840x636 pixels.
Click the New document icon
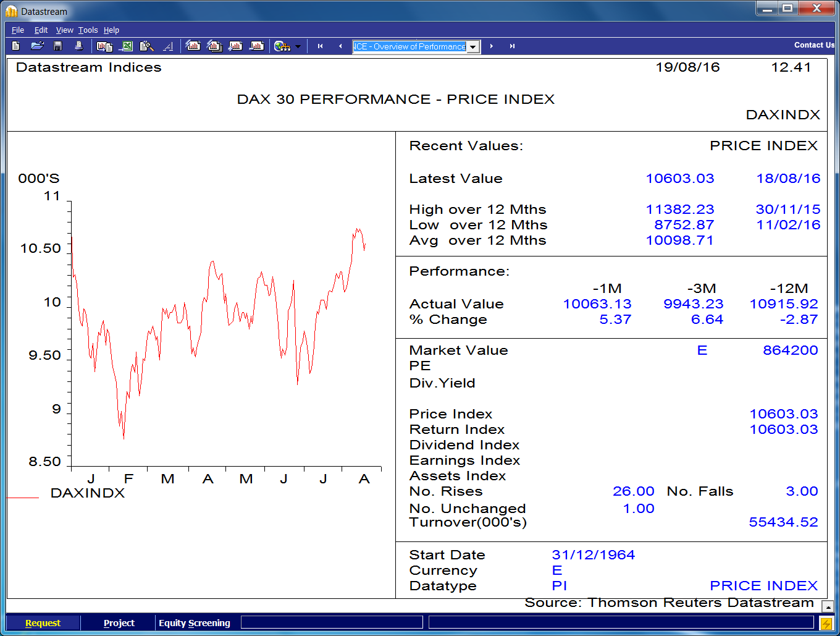pyautogui.click(x=16, y=46)
